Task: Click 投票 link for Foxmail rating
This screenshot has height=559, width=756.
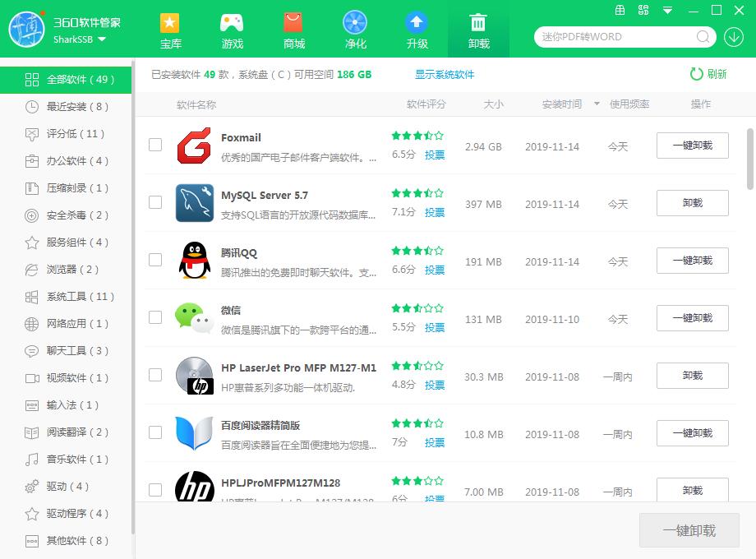Action: [x=435, y=155]
